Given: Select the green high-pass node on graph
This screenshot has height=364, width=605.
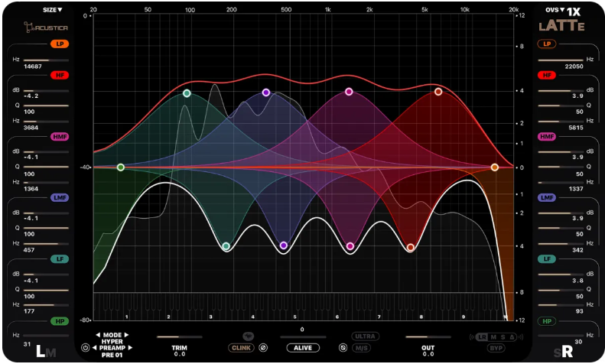Looking at the screenshot, I should click(121, 167).
